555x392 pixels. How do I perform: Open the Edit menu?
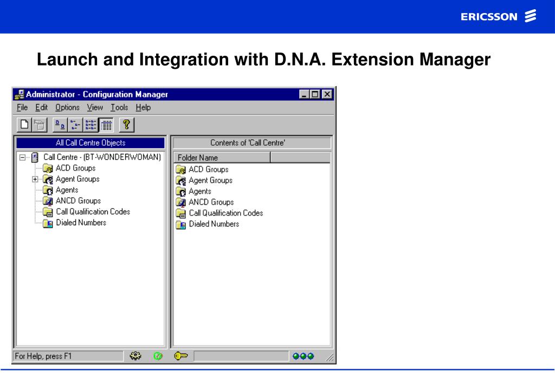point(41,107)
